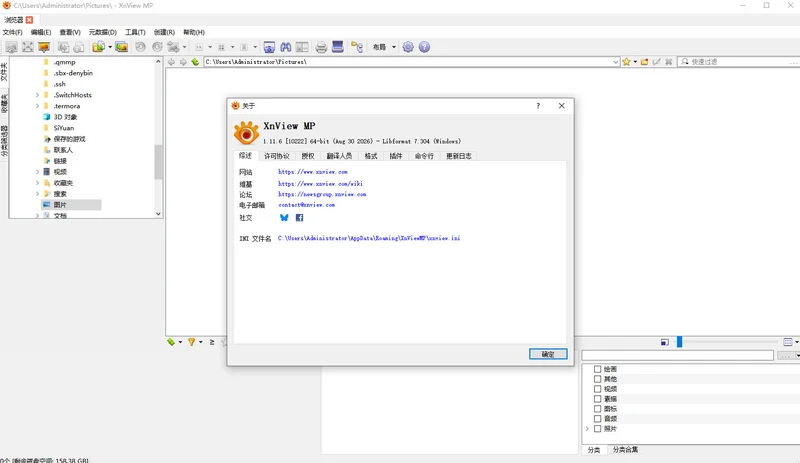800x463 pixels.
Task: Check the 音频 category checkbox
Action: 597,419
